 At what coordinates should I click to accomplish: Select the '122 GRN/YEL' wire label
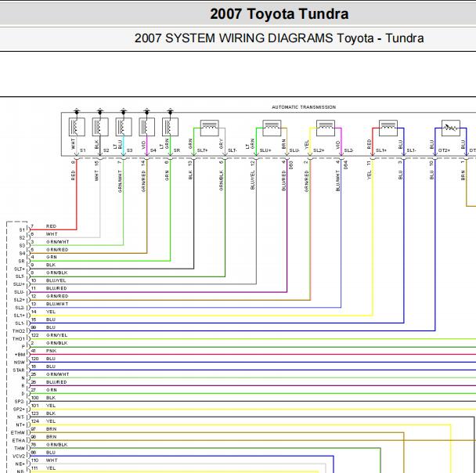[49, 335]
